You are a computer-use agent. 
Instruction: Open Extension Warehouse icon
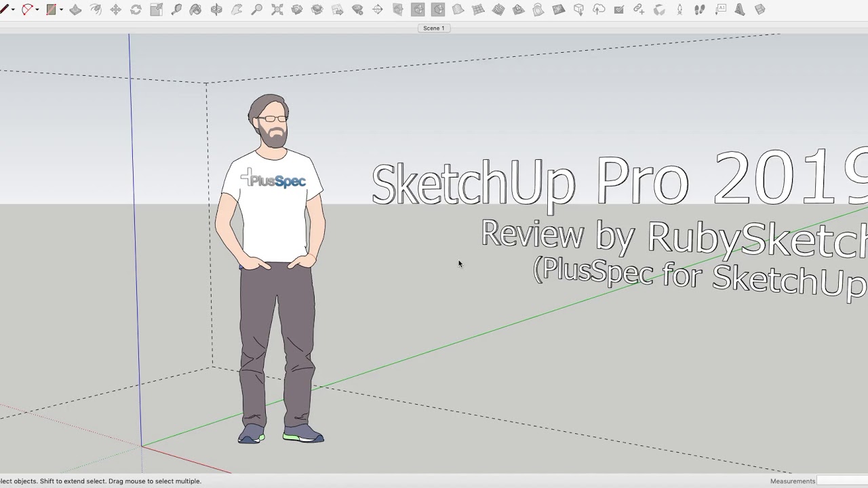317,9
